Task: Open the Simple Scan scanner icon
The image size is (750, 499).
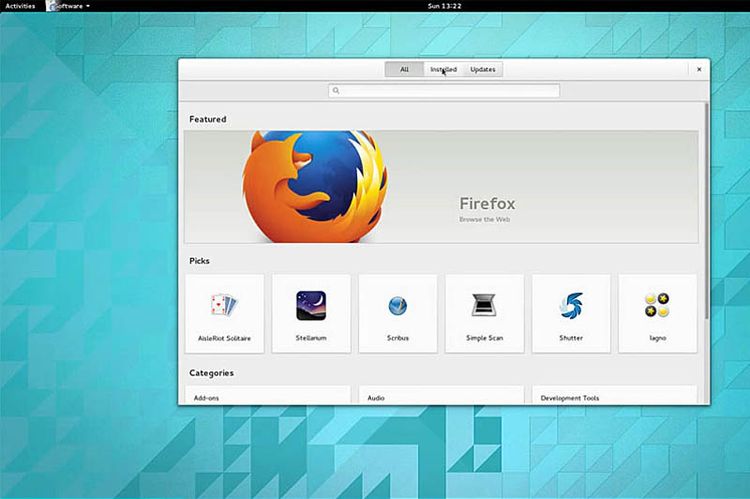Action: click(x=484, y=305)
